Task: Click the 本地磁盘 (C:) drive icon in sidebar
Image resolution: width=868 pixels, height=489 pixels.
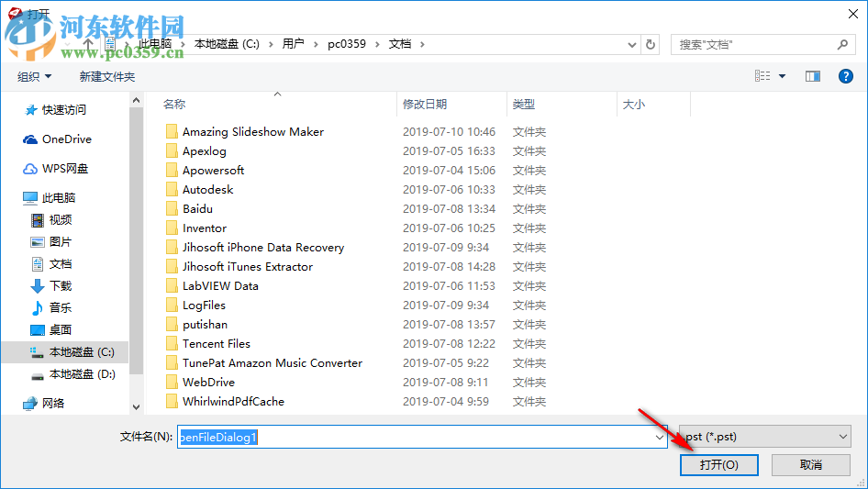Action: tap(37, 352)
